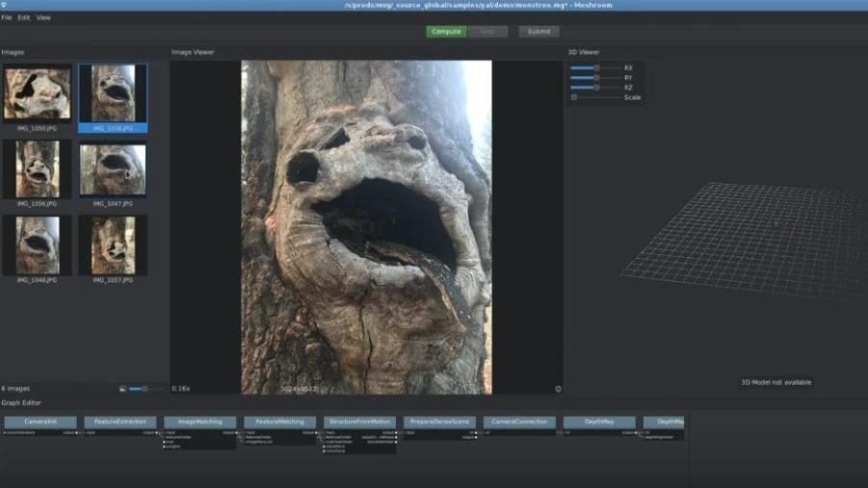Adjust the Scale slider in 3D Viewer
This screenshot has height=488, width=868.
click(x=595, y=97)
